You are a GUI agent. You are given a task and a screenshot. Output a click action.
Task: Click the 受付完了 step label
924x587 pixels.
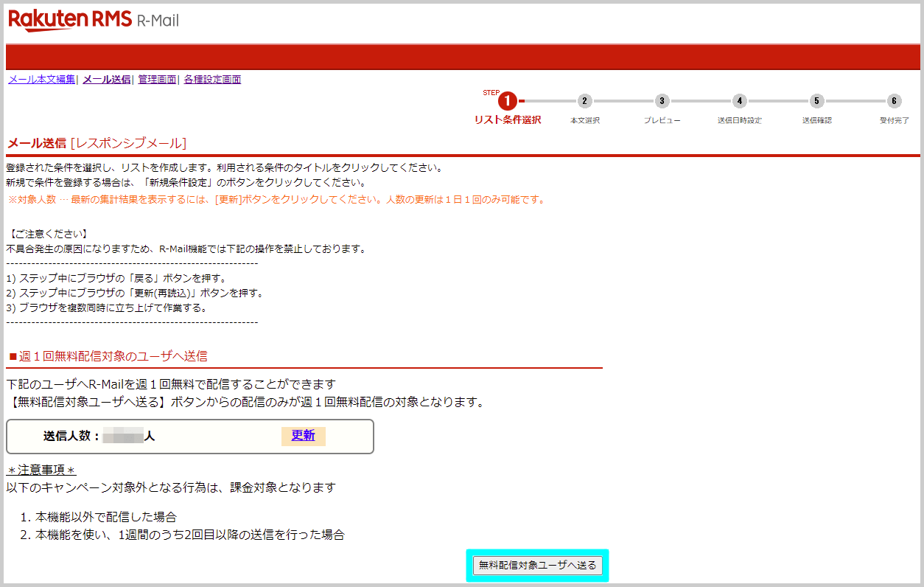(894, 120)
